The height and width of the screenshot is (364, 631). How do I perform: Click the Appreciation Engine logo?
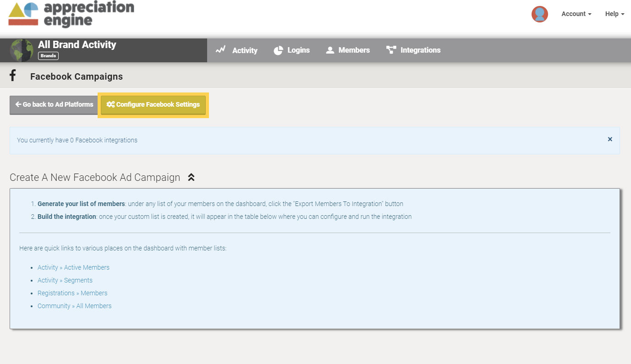click(71, 14)
